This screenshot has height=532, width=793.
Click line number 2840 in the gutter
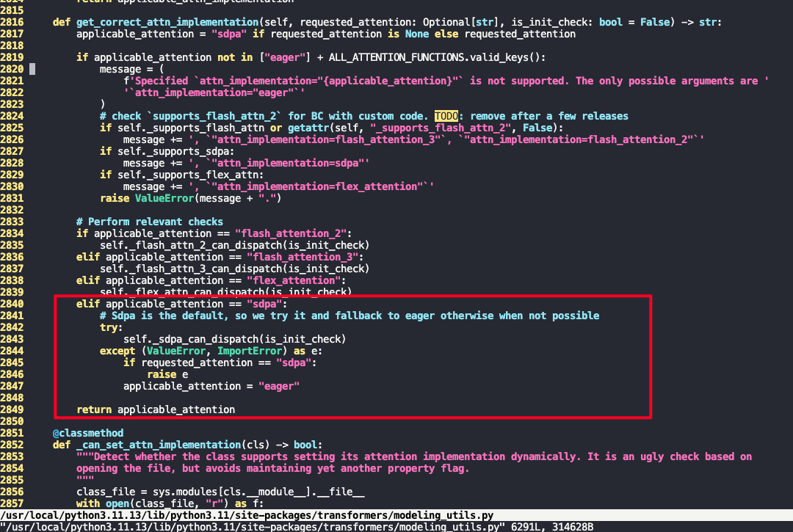[15, 304]
